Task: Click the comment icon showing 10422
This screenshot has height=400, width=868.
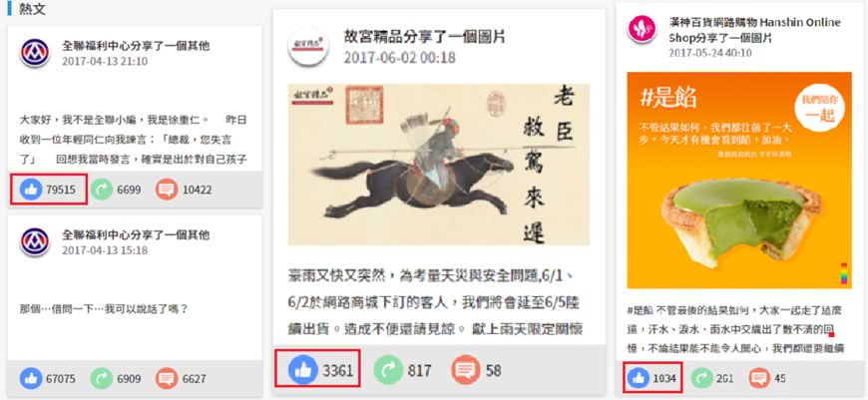Action: [x=167, y=190]
